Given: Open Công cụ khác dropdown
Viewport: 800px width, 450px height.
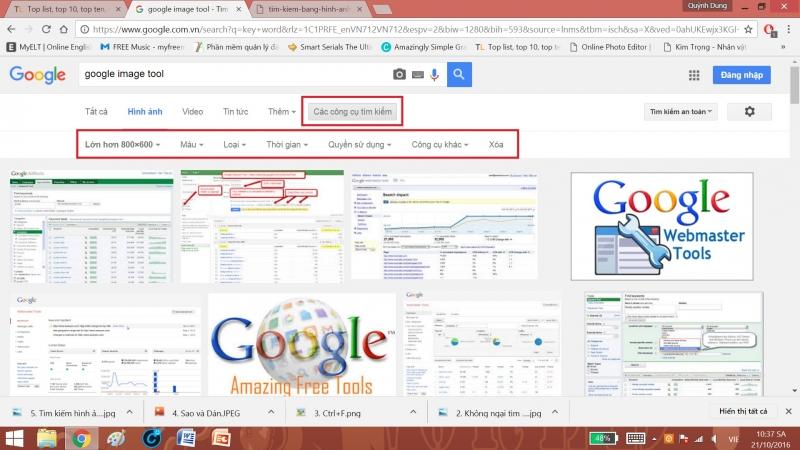Looking at the screenshot, I should (440, 144).
